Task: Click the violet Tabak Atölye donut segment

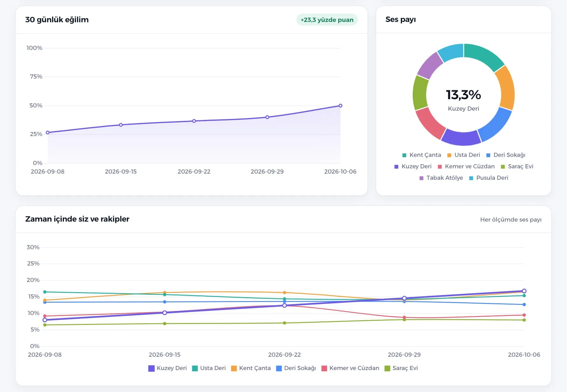Action: click(429, 66)
